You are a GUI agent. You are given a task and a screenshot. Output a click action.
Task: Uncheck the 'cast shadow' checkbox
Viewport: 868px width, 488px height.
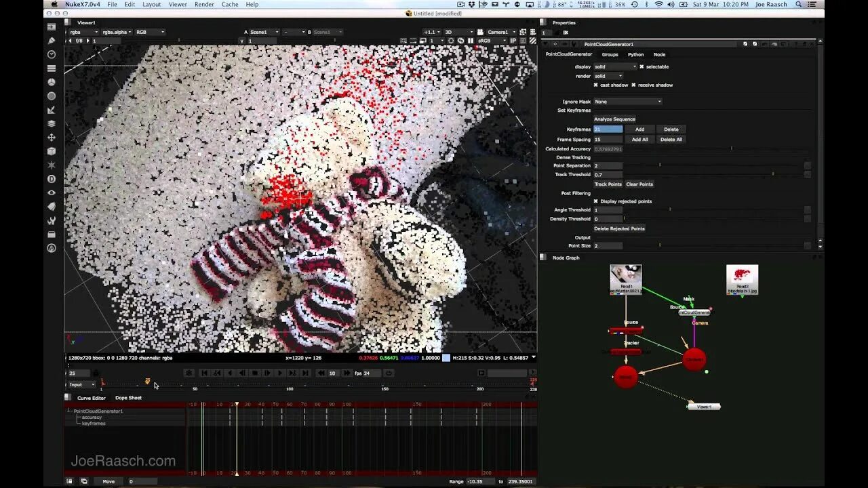pos(596,85)
